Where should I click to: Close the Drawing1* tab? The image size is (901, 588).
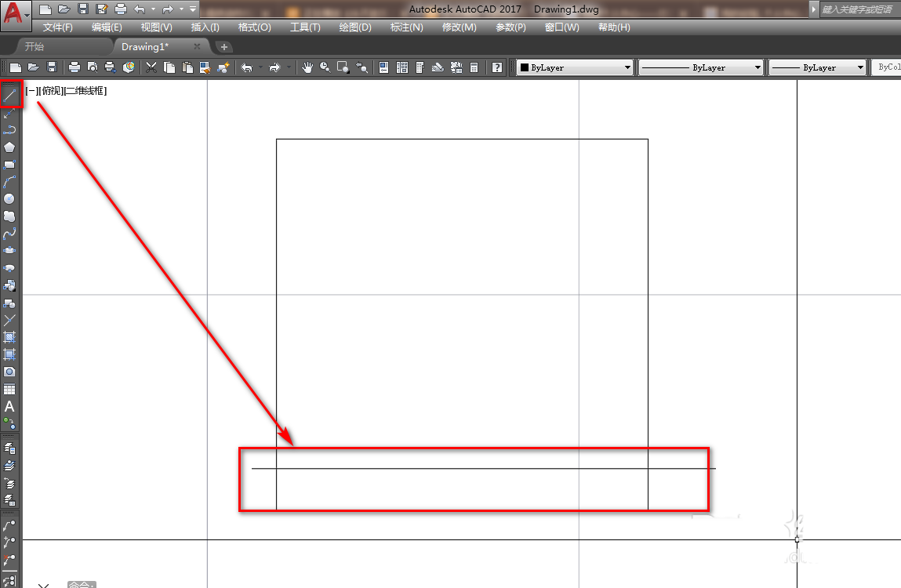coord(197,46)
